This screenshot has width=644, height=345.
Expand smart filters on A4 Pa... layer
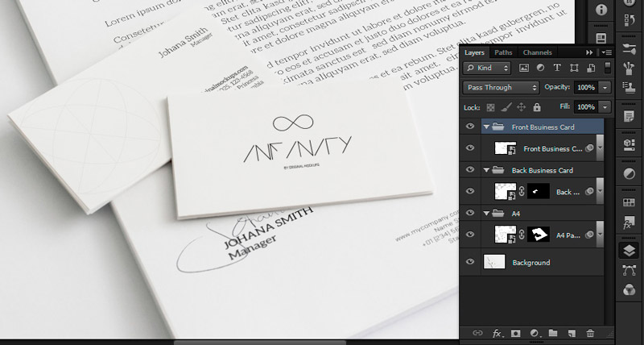pyautogui.click(x=600, y=235)
